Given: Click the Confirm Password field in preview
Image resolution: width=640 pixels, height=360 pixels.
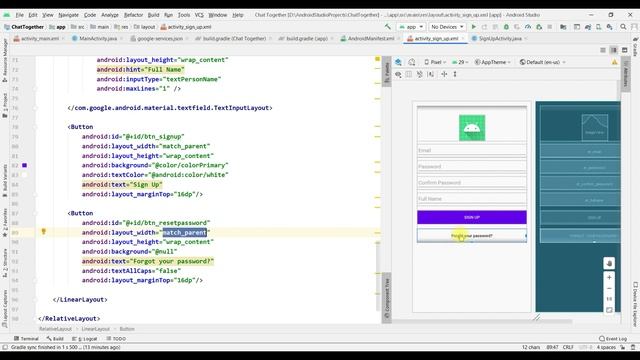Looking at the screenshot, I should pos(472,183).
